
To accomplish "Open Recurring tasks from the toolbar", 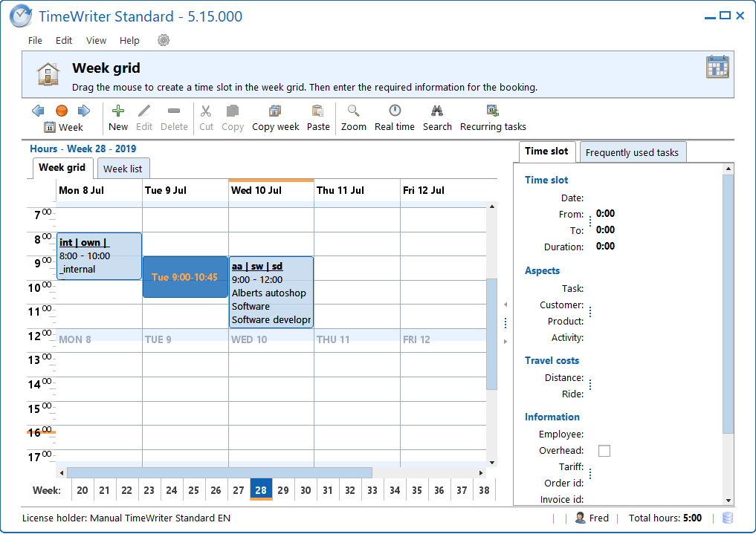I will pyautogui.click(x=492, y=111).
